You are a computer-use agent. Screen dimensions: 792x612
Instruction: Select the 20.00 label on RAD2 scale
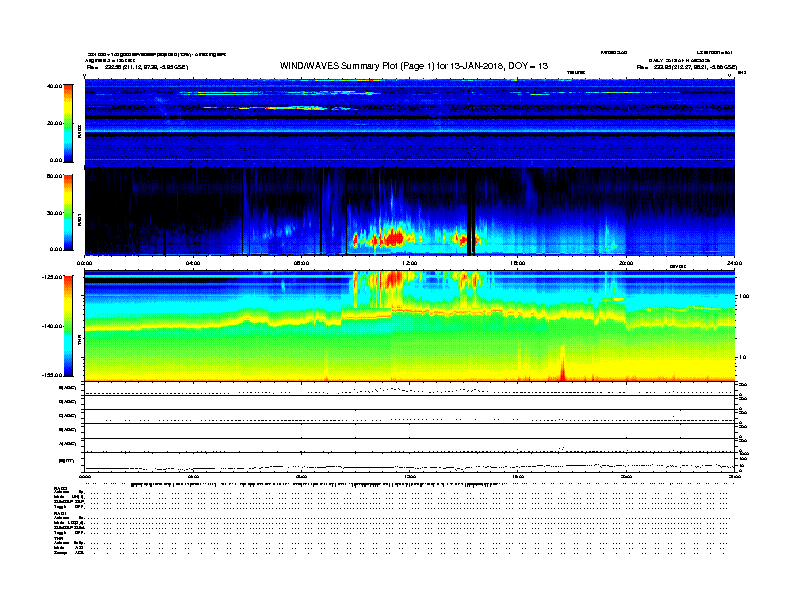(54, 123)
